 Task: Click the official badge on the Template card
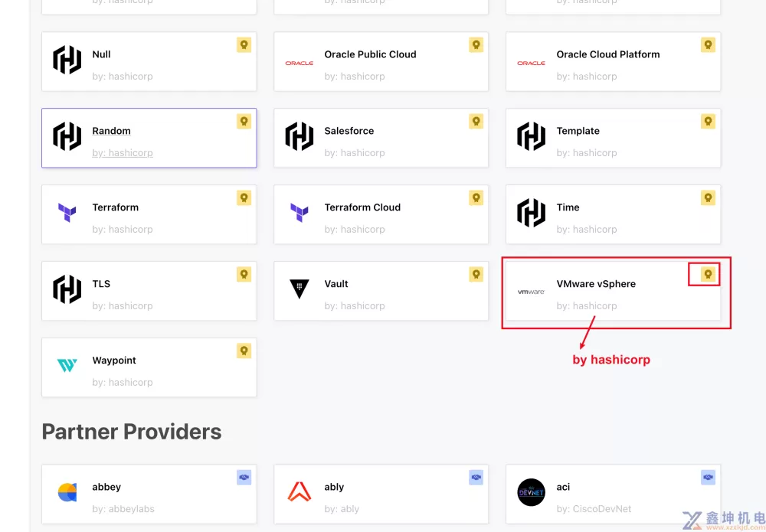pos(708,122)
